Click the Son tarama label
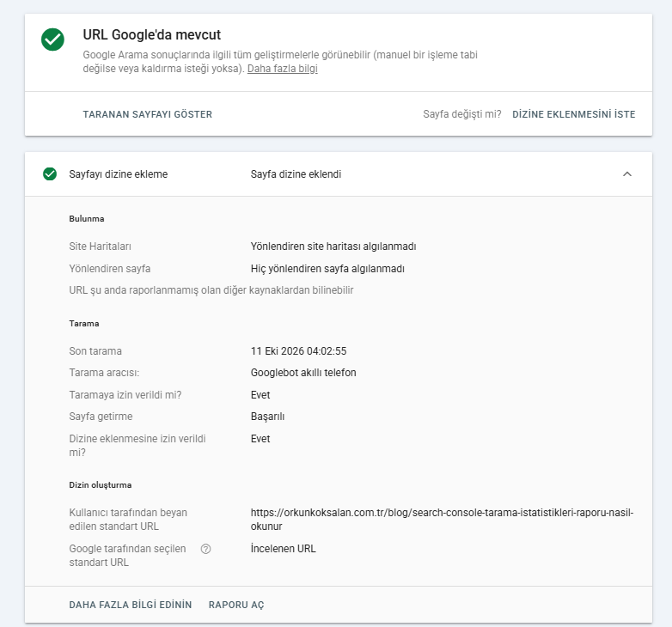 tap(95, 351)
